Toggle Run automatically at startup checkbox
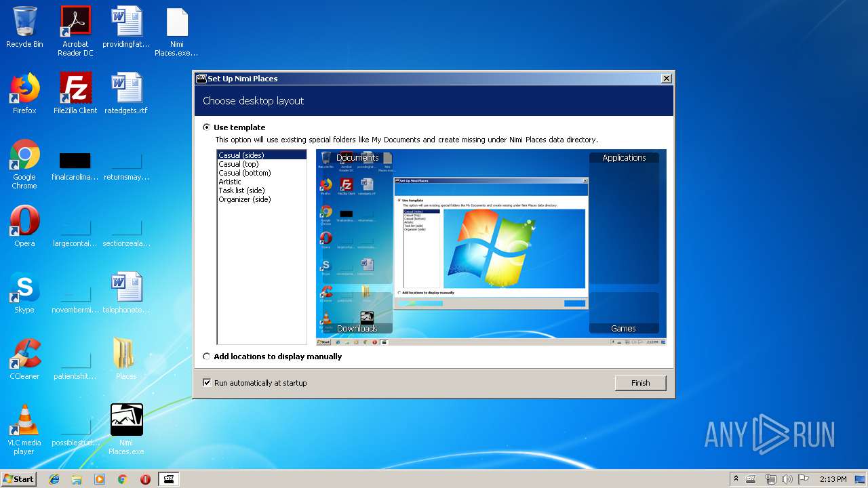The height and width of the screenshot is (488, 868). click(207, 383)
